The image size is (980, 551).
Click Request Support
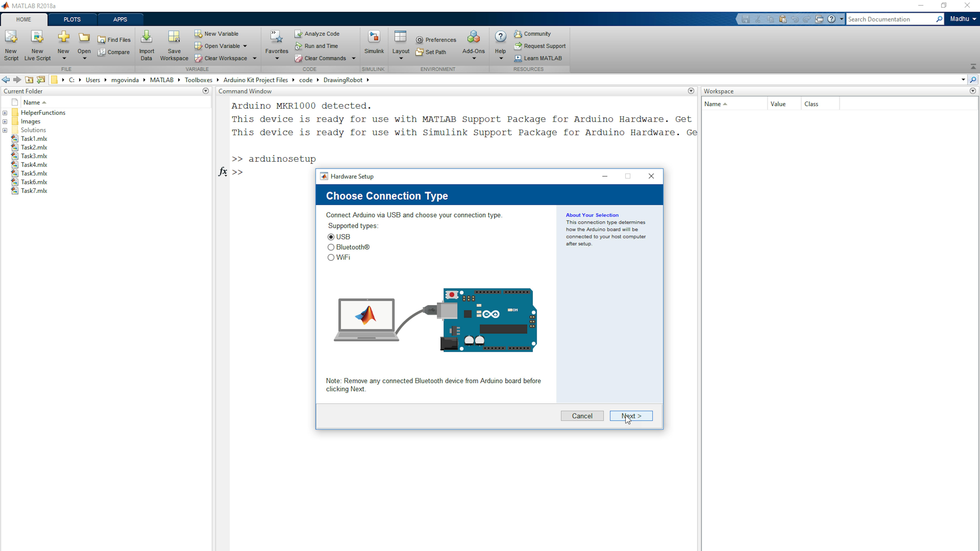pos(540,46)
